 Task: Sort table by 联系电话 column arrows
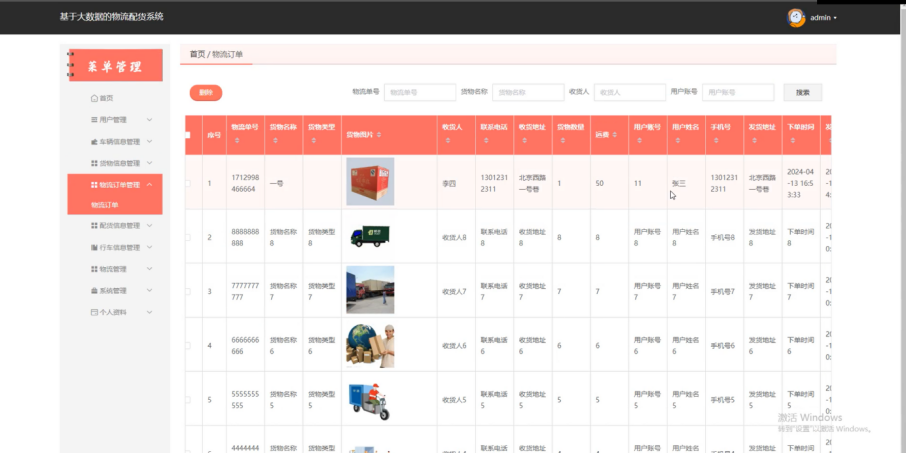pos(486,140)
